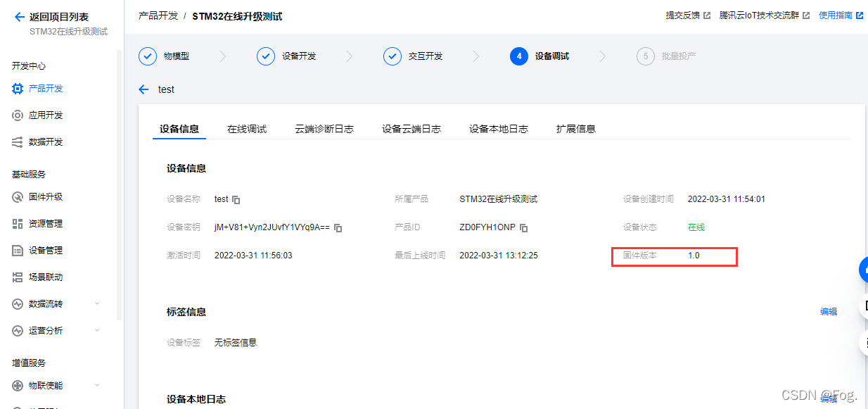Go to the 设备开发 step
The height and width of the screenshot is (409, 868).
(286, 56)
